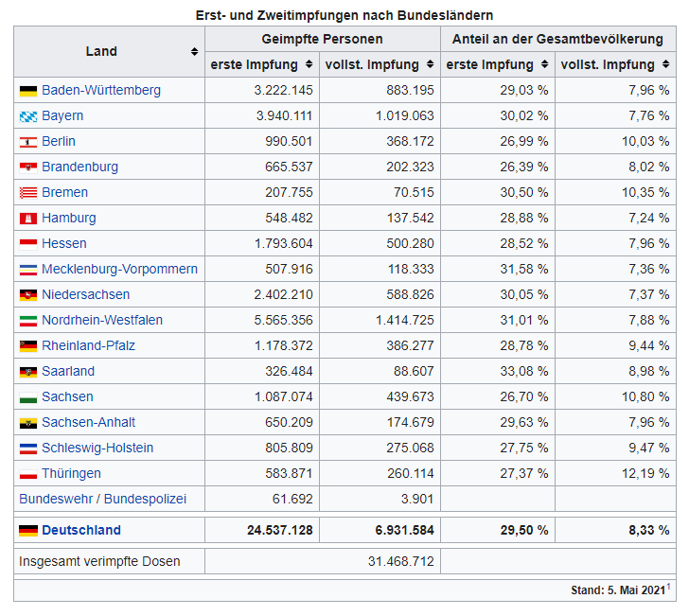The image size is (689, 616).
Task: Open the bold Deutschland link
Action: [x=81, y=531]
